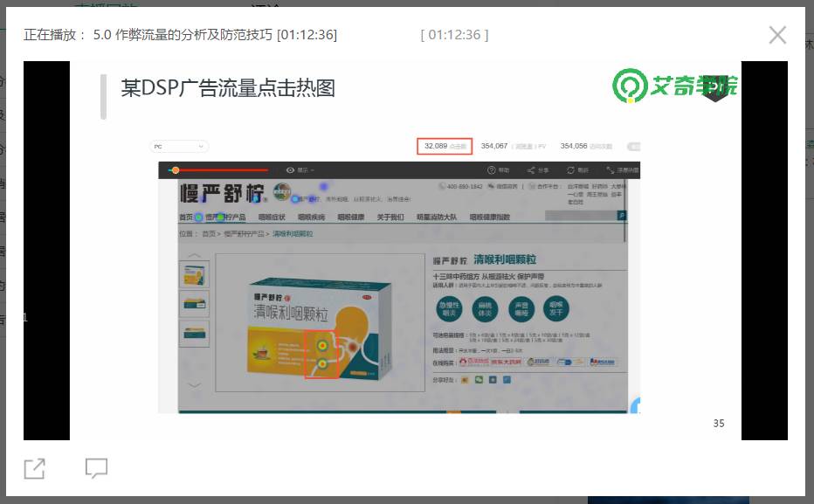Image resolution: width=814 pixels, height=504 pixels.
Task: Click the 354,056 visits figure
Action: [574, 146]
